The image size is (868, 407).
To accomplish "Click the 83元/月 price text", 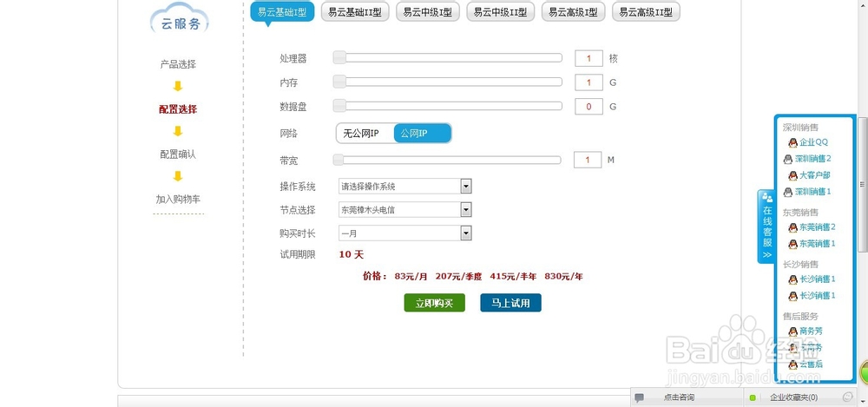I will [411, 276].
